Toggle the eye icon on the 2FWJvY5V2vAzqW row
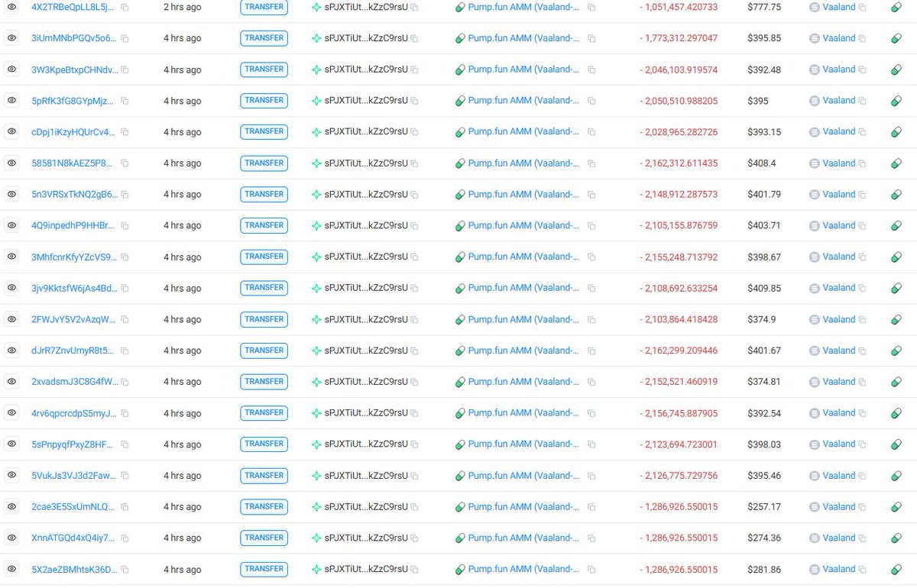The width and height of the screenshot is (917, 588). [11, 319]
